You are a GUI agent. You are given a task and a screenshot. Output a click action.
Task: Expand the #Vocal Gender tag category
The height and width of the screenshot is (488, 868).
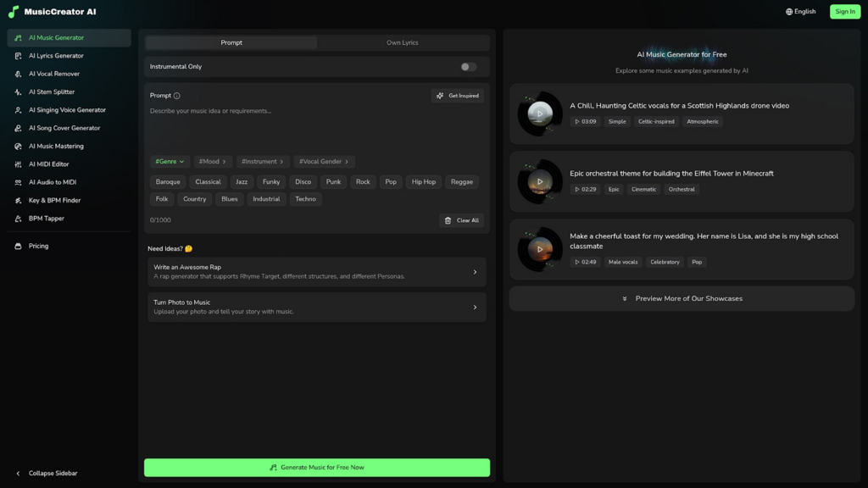324,162
